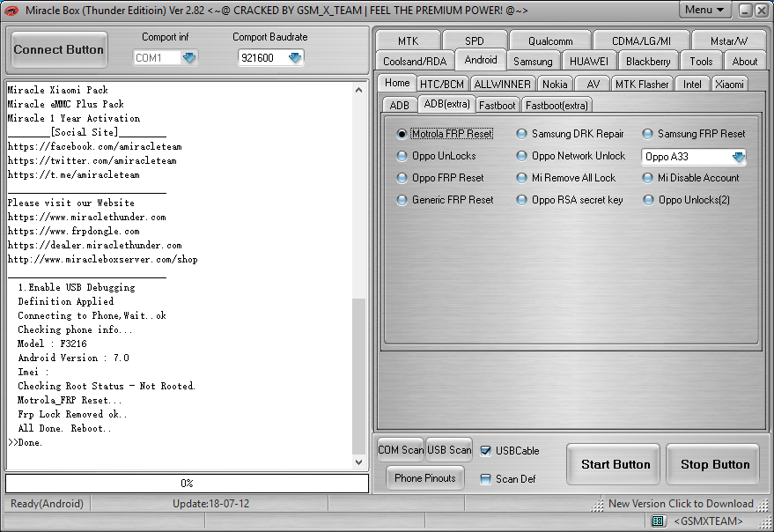This screenshot has width=774, height=532.
Task: Click New Version Click to Download link
Action: [681, 503]
